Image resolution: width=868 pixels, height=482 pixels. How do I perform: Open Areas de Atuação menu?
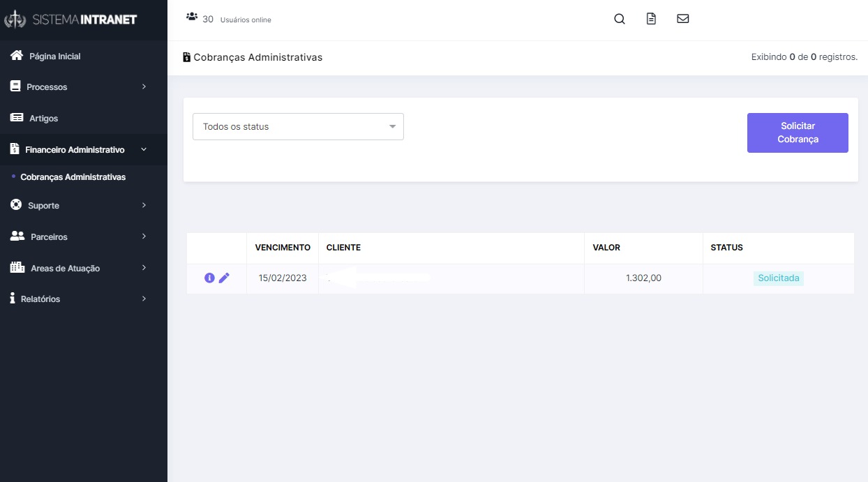click(65, 269)
